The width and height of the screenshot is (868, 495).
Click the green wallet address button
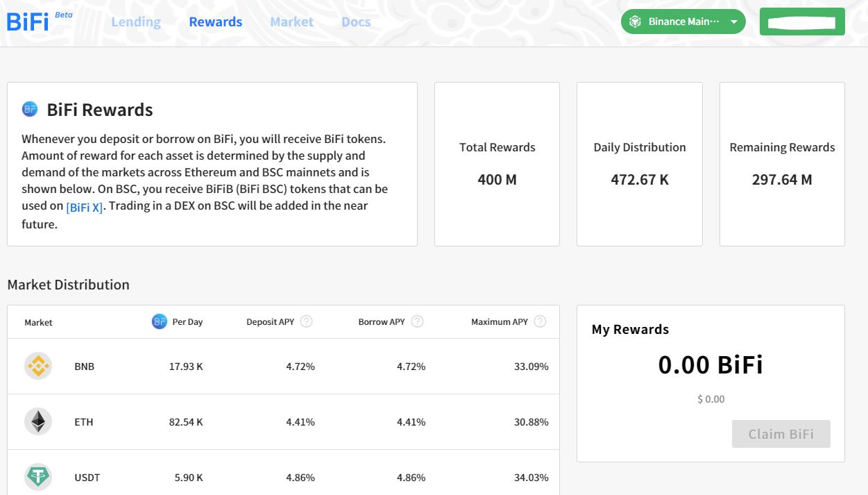(x=802, y=22)
